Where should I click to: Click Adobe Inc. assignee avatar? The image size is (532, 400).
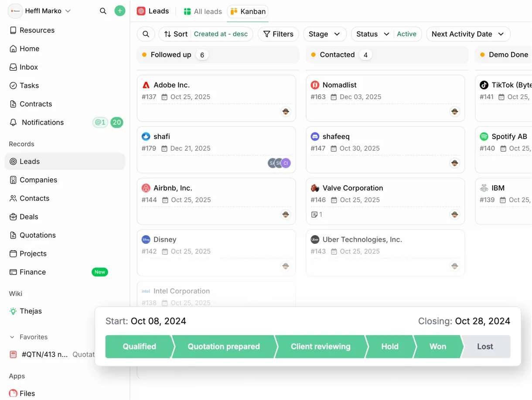pyautogui.click(x=286, y=112)
